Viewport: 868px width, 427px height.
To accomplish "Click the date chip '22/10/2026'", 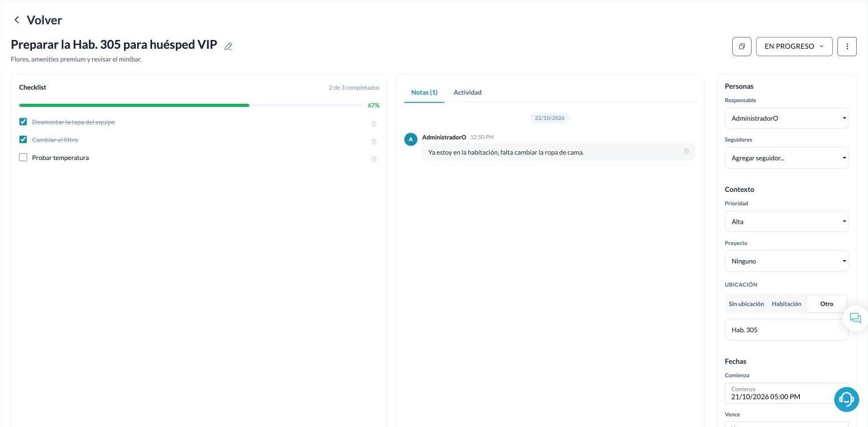I will (x=549, y=118).
